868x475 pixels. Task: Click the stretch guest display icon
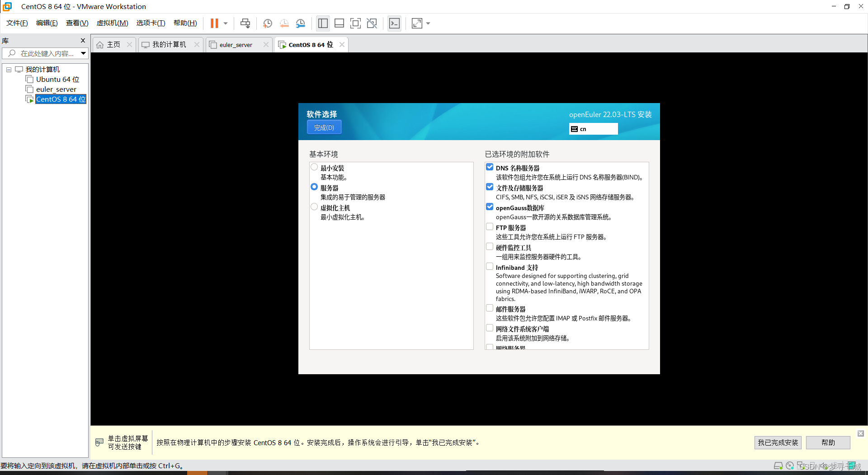[x=417, y=23]
